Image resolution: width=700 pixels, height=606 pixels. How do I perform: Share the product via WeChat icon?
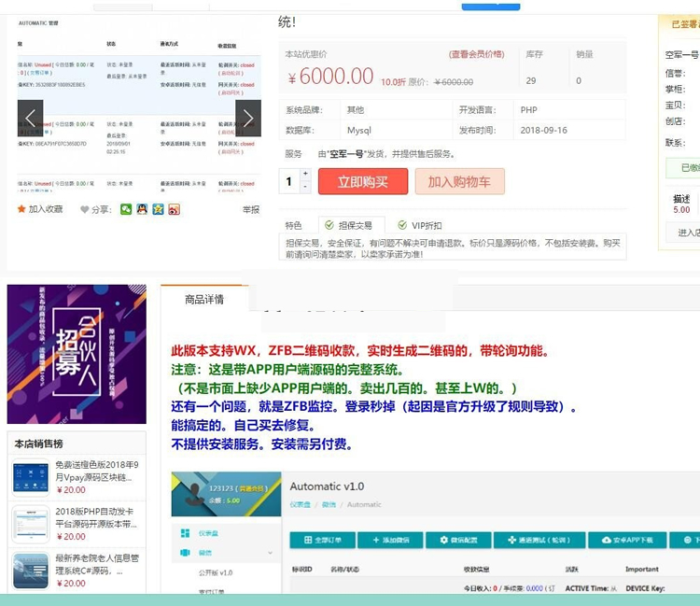coord(126,209)
